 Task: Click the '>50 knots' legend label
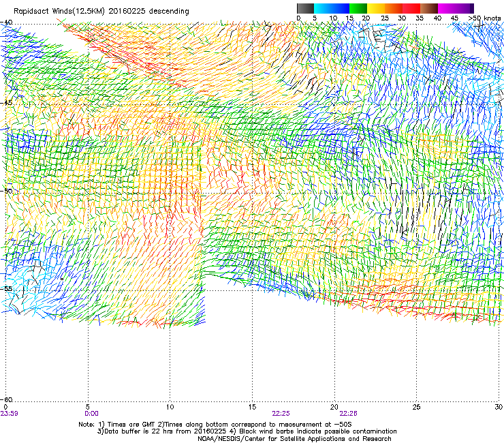484,18
